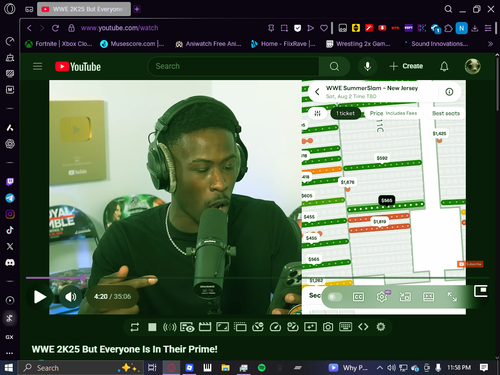Reset playback speed with gauge icon
Screen dimensions: 500x375
click(275, 327)
